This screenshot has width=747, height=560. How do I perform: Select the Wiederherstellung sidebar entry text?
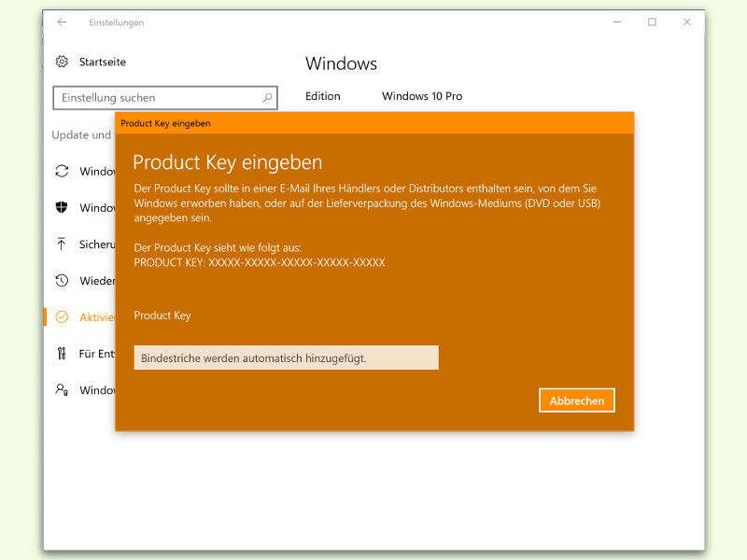pos(97,281)
